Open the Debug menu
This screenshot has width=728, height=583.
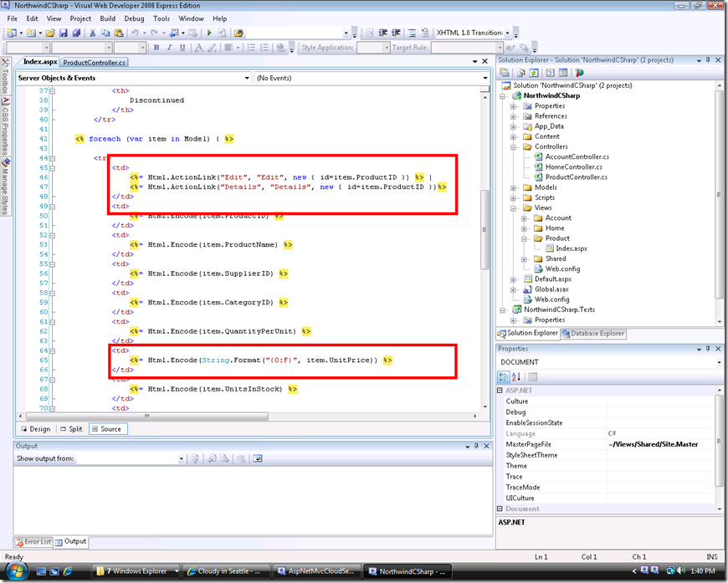[x=134, y=18]
